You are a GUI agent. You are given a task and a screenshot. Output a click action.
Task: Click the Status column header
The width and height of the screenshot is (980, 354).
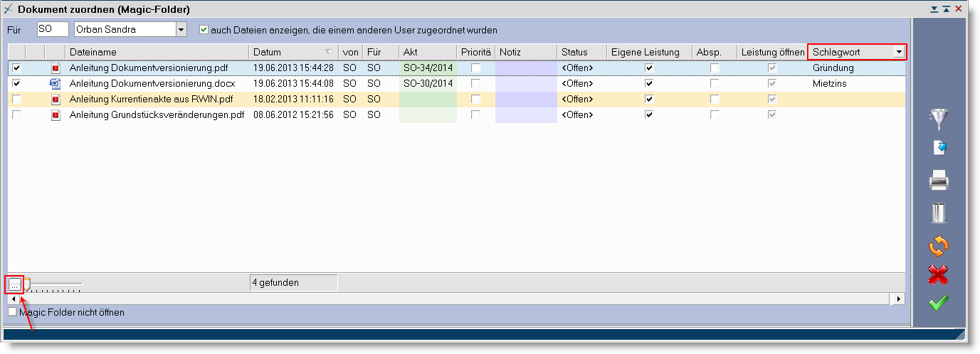(x=580, y=52)
